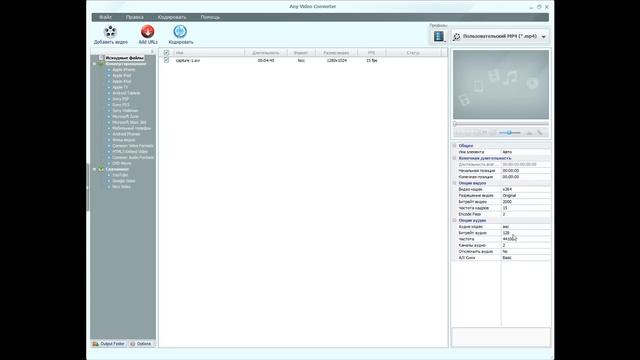Select Android Tablets in sidebar tree

tap(126, 93)
